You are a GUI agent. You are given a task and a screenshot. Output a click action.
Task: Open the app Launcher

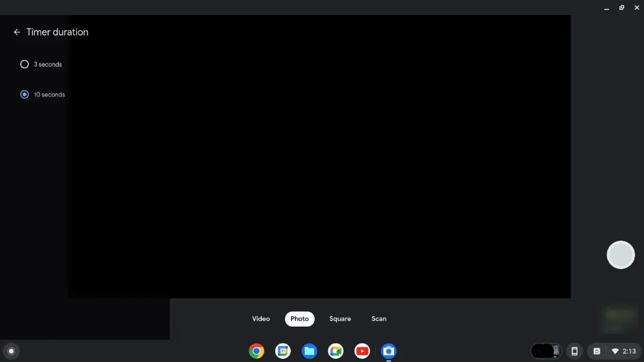pyautogui.click(x=11, y=351)
